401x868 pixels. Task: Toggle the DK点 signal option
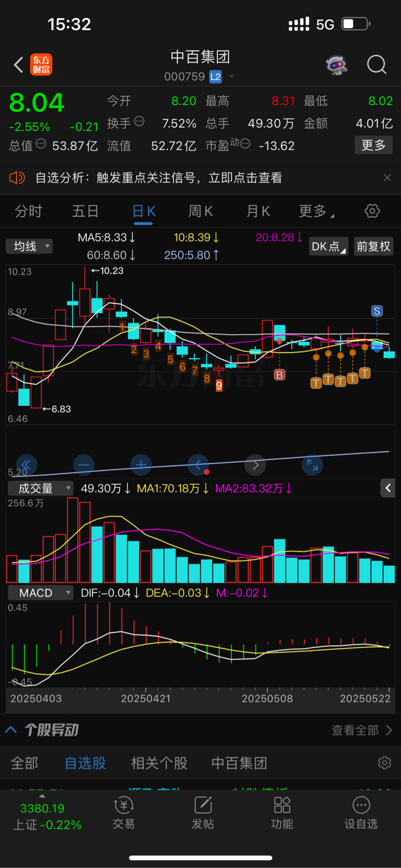point(328,247)
